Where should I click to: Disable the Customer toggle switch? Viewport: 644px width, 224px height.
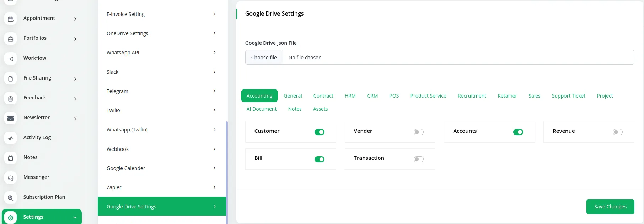319,132
